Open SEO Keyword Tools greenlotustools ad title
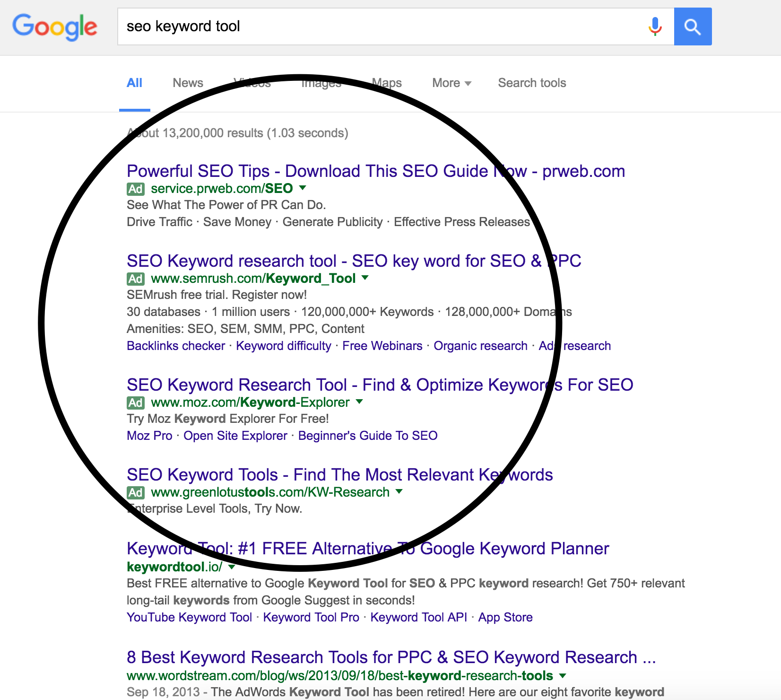Screen dimensions: 781x700 (x=340, y=475)
